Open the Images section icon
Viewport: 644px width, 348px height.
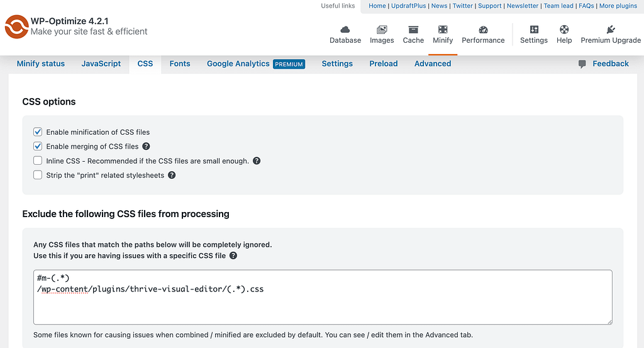(382, 30)
